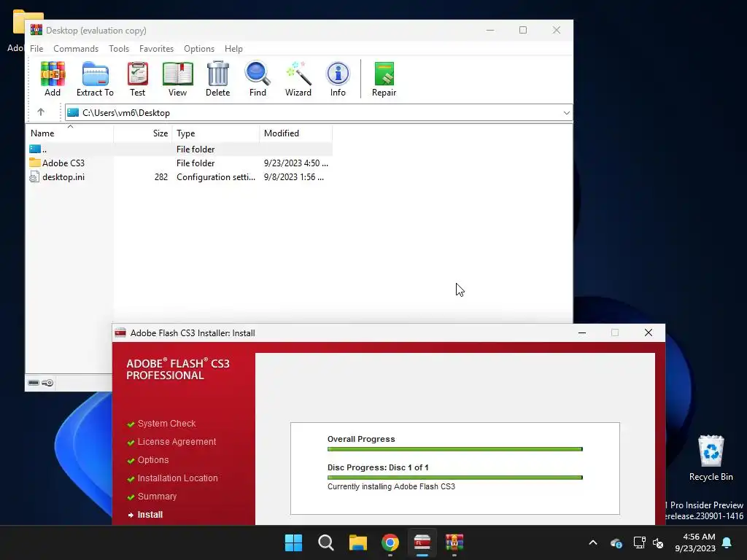Open the Favorites menu

tap(156, 49)
